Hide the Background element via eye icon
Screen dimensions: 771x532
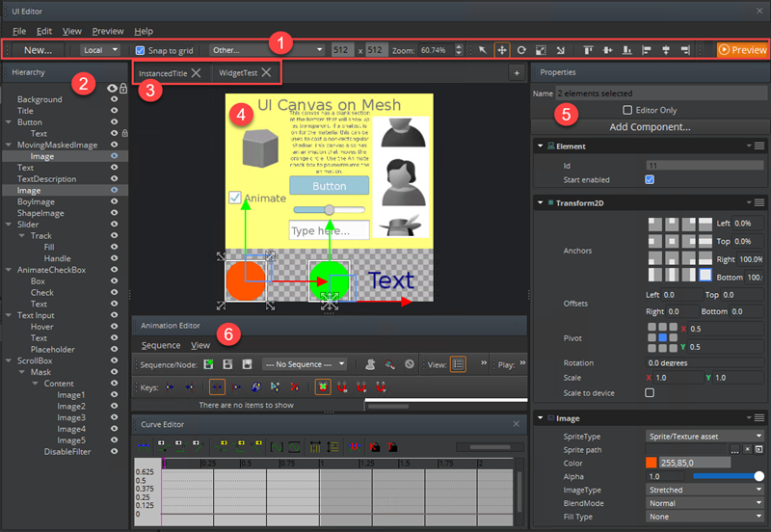pyautogui.click(x=114, y=99)
